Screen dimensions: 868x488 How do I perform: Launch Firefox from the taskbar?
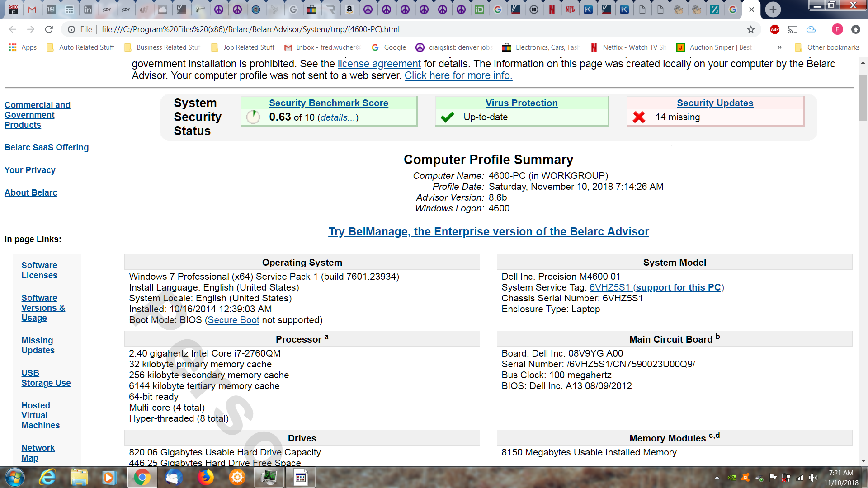click(206, 477)
